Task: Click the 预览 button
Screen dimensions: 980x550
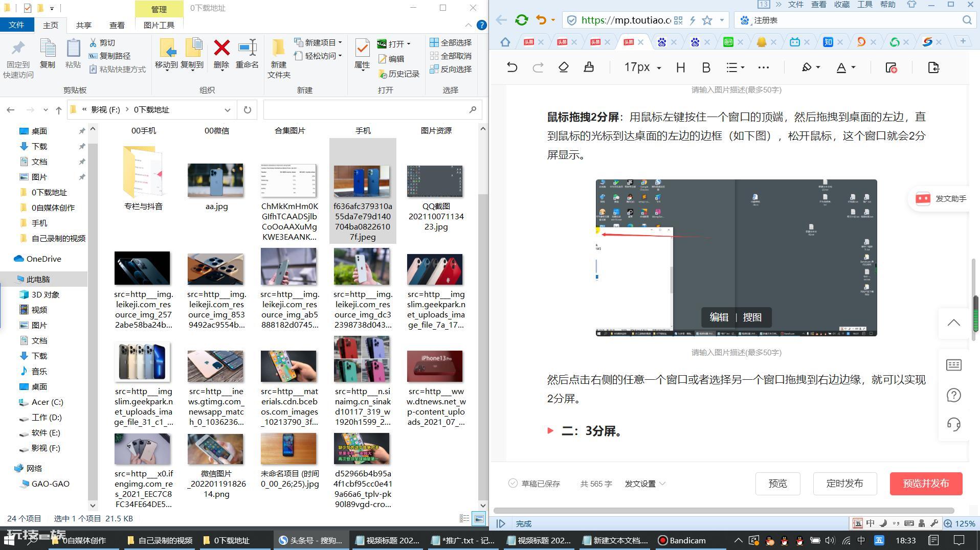Action: [x=777, y=484]
